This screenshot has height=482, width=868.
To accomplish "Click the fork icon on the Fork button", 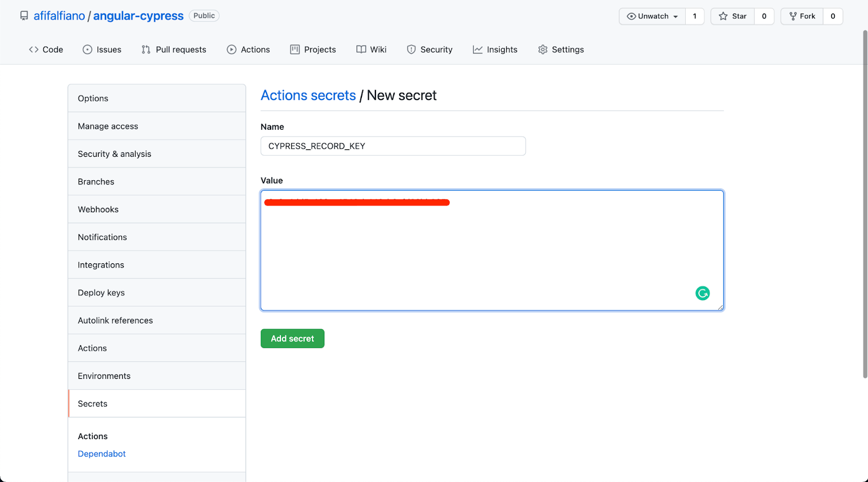I will pos(793,16).
